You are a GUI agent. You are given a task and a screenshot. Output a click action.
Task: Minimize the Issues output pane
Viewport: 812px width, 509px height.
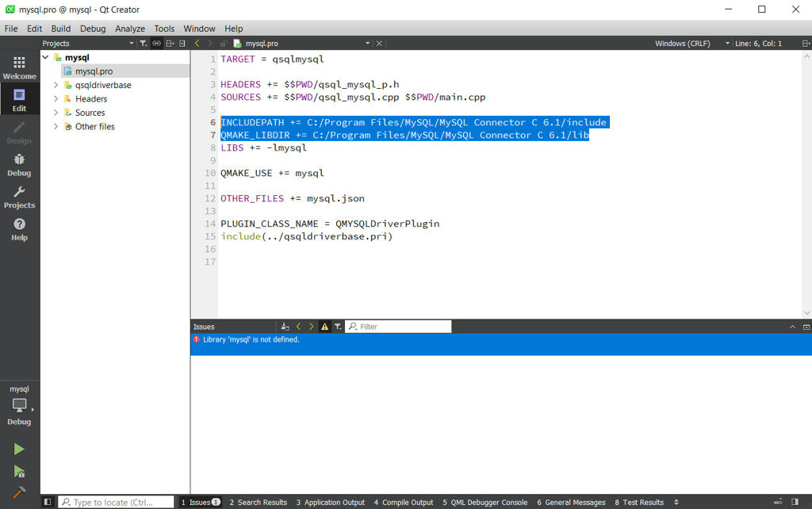click(x=792, y=327)
